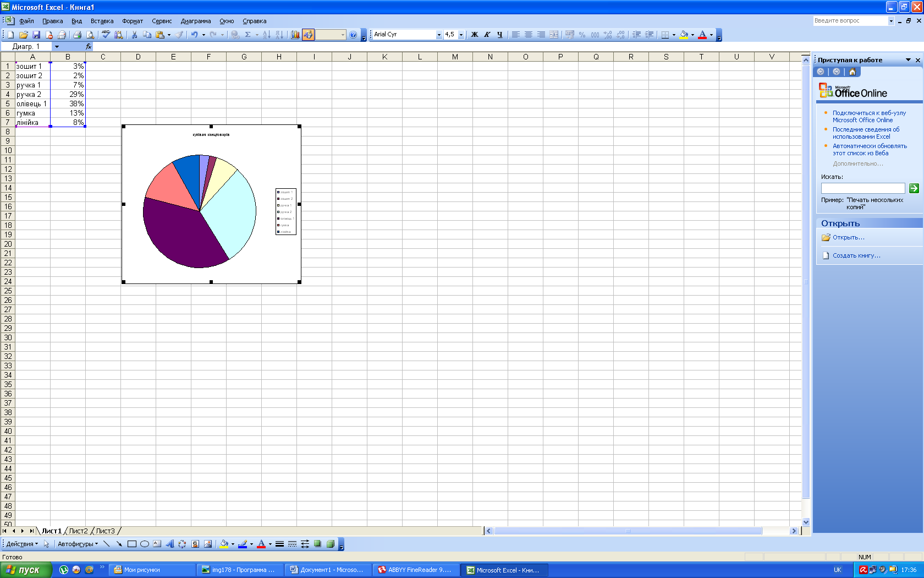
Task: Click the Insert Picture from file icon
Action: 207,544
